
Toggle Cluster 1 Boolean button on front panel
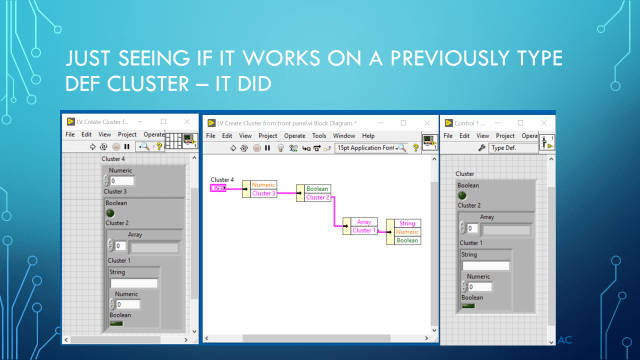point(116,324)
